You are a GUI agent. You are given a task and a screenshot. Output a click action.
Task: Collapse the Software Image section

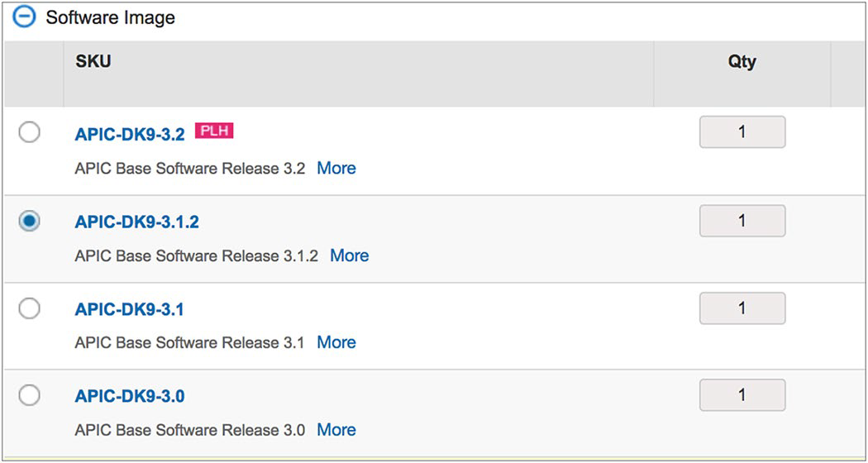[25, 17]
